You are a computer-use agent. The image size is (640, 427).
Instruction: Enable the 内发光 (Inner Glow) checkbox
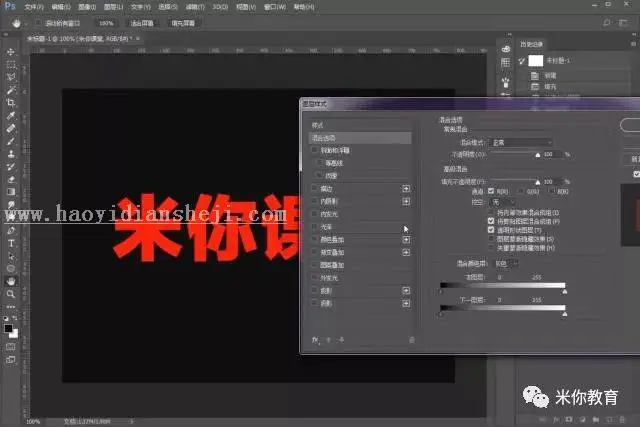[x=314, y=214]
